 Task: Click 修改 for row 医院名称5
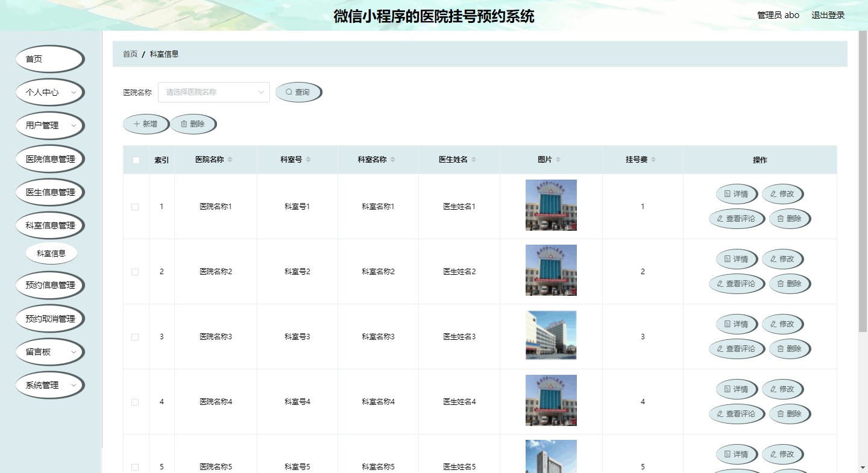tap(782, 454)
